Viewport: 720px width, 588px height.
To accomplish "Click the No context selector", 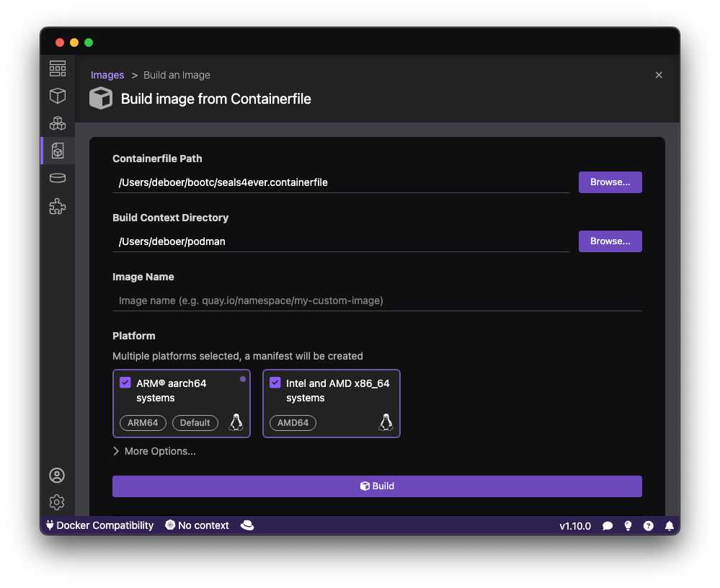I will click(x=197, y=525).
